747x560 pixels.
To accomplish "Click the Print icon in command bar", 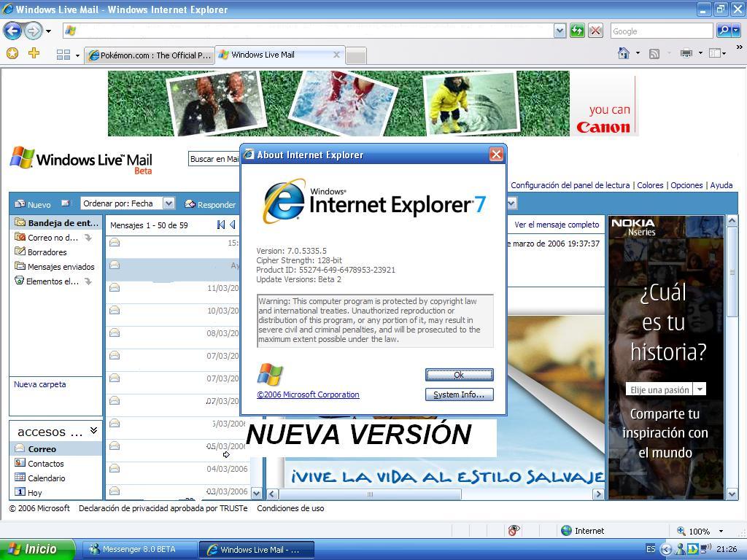I will tap(686, 53).
